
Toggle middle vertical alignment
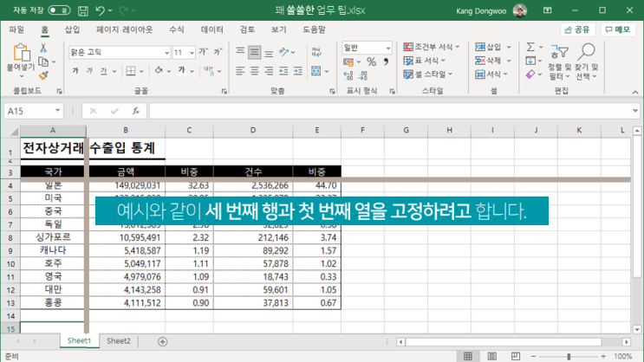255,52
